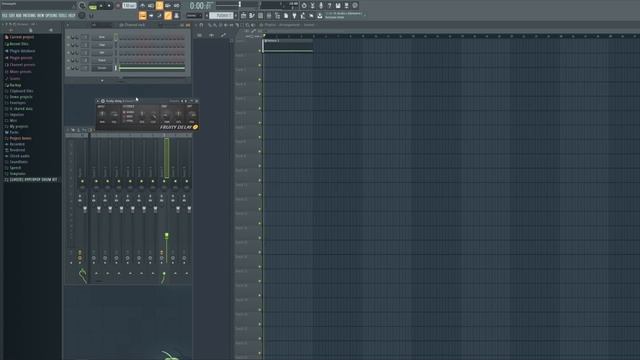This screenshot has height=360, width=640.
Task: Close the Fruity Delay plugin window
Action: [197, 101]
